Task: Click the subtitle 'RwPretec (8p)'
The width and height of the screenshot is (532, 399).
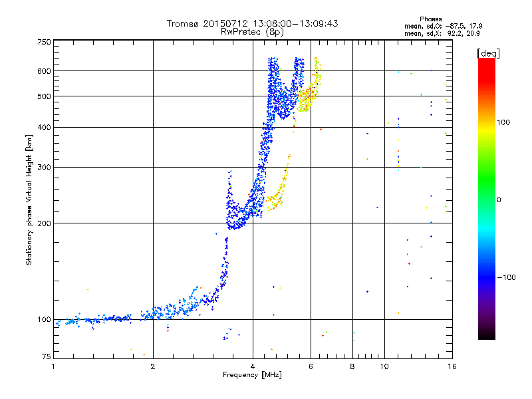Action: click(252, 32)
